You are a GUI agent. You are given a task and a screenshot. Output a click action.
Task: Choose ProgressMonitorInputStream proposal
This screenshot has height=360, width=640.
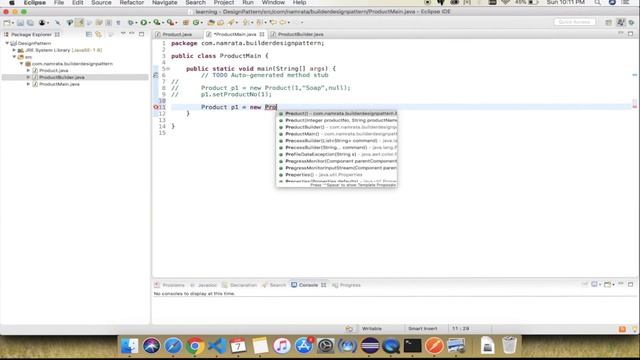pos(337,168)
